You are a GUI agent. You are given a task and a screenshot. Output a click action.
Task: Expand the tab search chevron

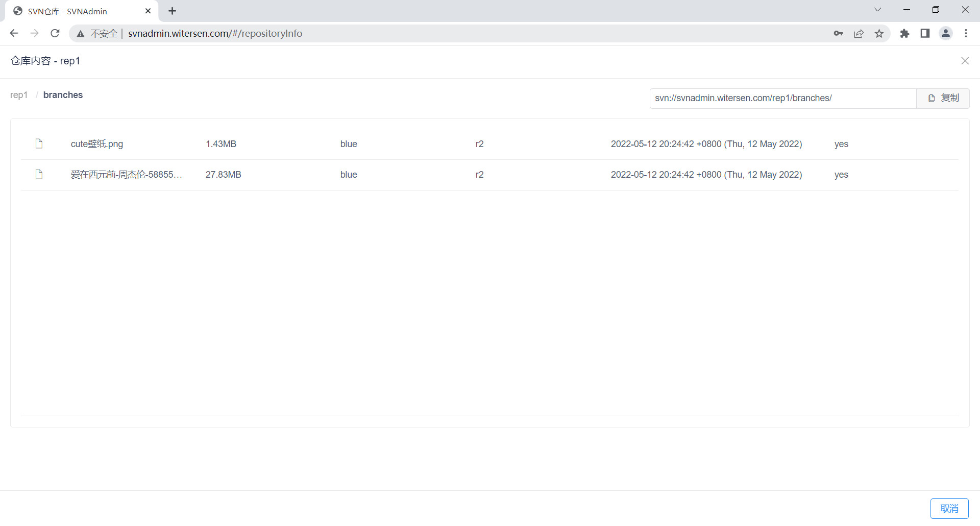click(877, 10)
